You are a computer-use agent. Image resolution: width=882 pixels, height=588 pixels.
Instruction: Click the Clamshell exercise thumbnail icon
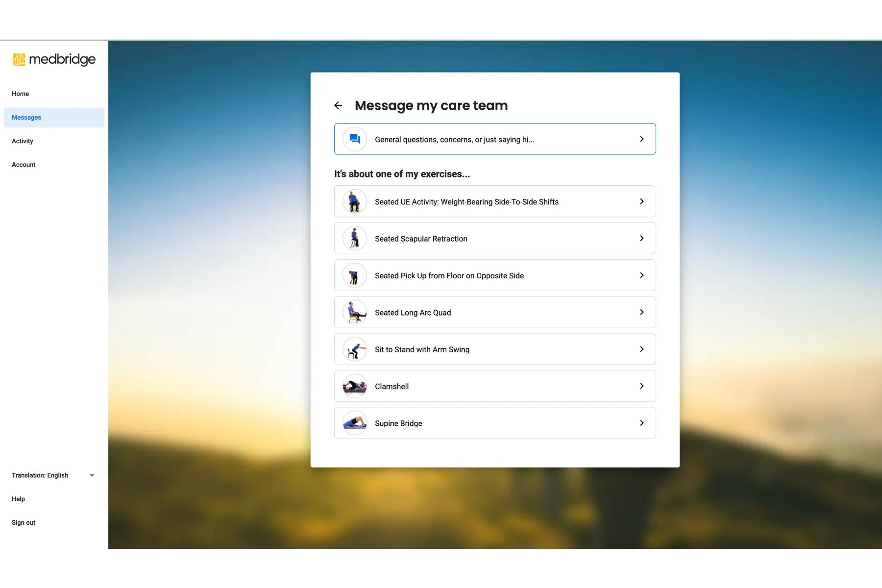click(x=355, y=386)
